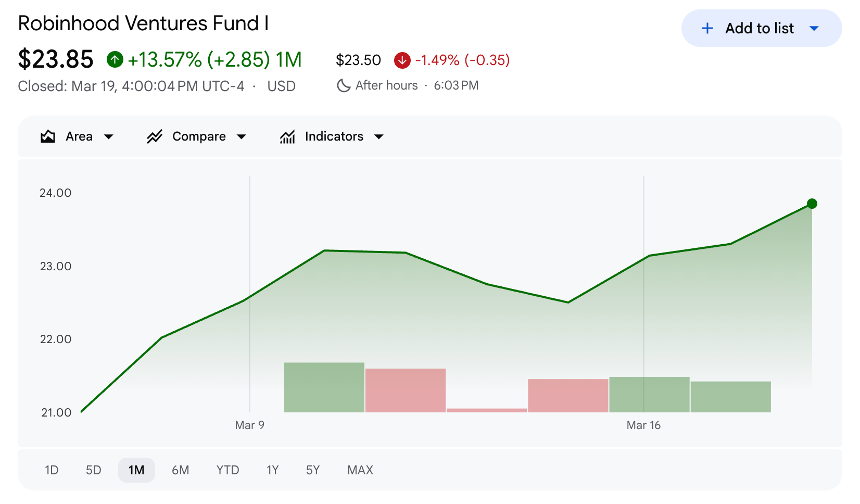Screen dimensions: 860x504
Task: Click the after-hours moon icon
Action: (x=344, y=85)
